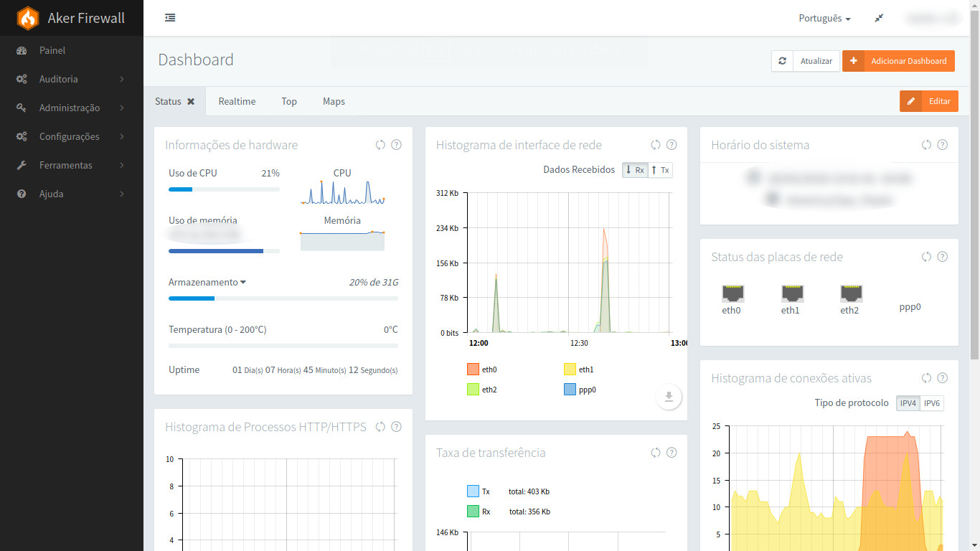Open help for Histograma de interface de rede
The height and width of the screenshot is (551, 980).
672,145
